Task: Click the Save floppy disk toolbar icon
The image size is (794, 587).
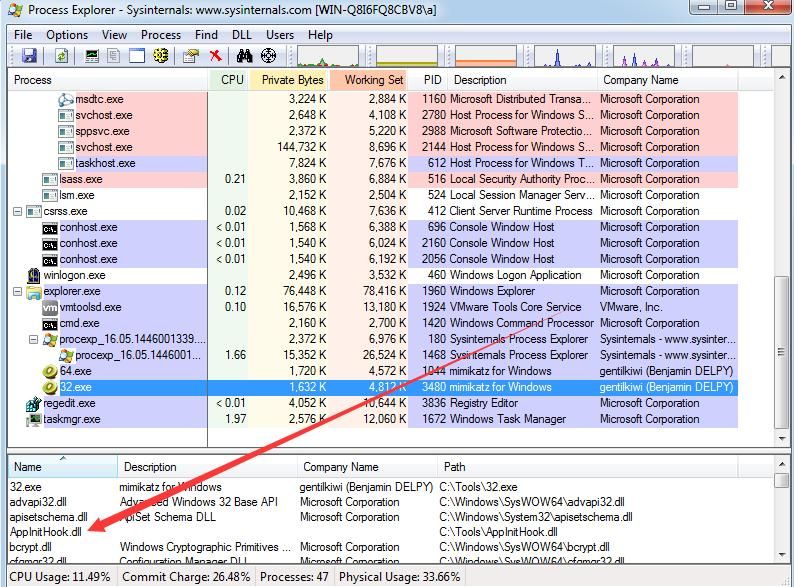Action: [29, 56]
